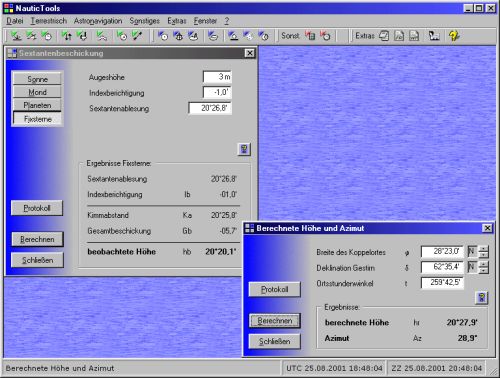
Task: Open the Sonstiges menu
Action: [145, 21]
